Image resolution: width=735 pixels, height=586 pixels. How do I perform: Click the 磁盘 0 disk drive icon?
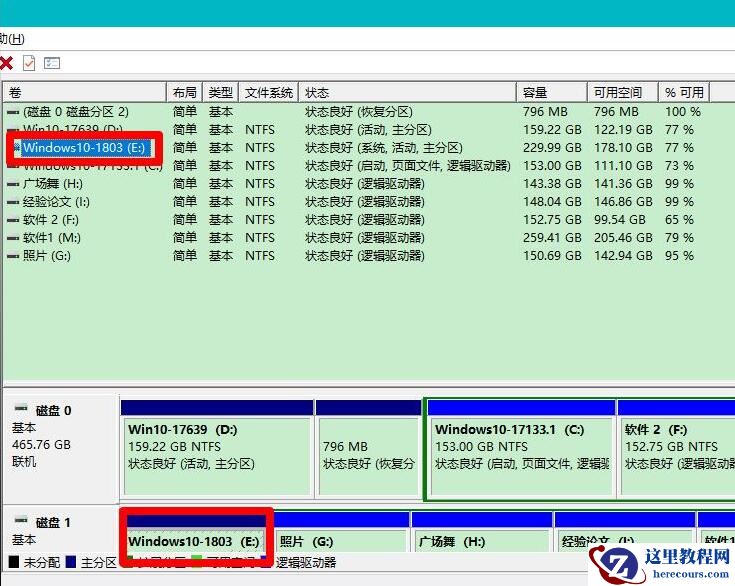pos(21,408)
